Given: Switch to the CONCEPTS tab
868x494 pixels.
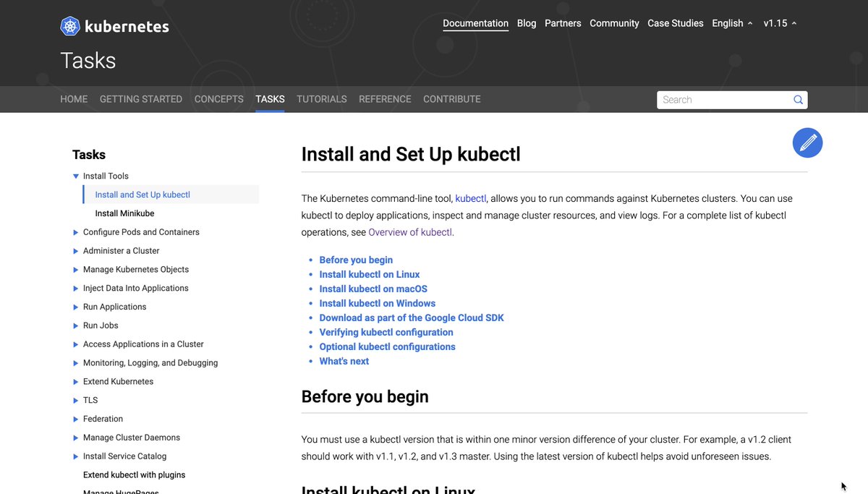Looking at the screenshot, I should click(219, 99).
